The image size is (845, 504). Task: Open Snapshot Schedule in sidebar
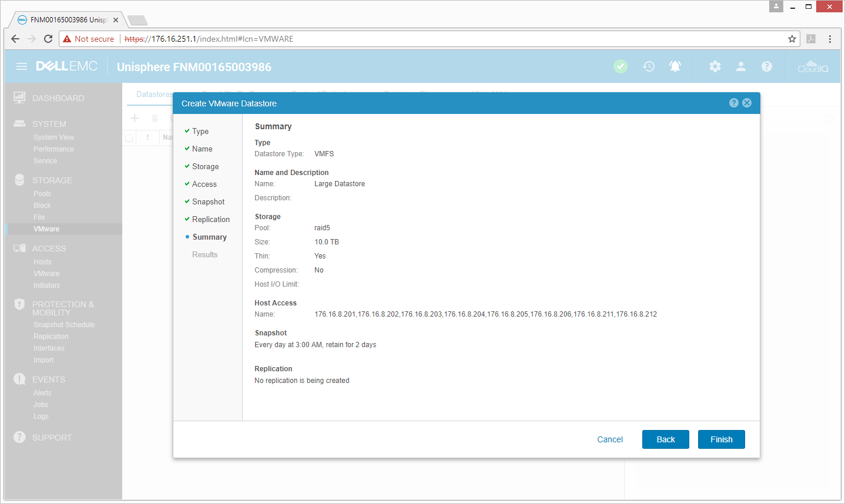coord(64,325)
